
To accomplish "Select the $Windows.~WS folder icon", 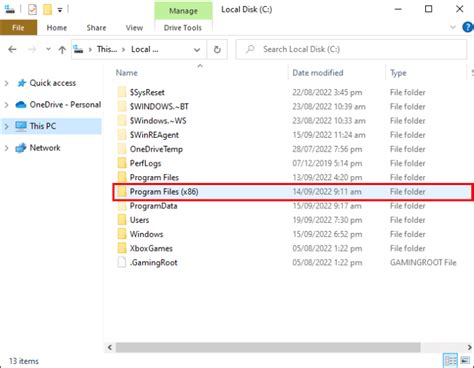I will pos(122,120).
